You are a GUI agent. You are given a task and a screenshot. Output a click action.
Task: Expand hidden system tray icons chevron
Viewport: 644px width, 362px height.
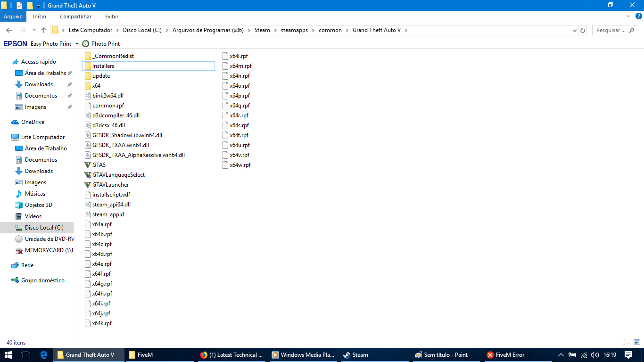[x=561, y=355]
